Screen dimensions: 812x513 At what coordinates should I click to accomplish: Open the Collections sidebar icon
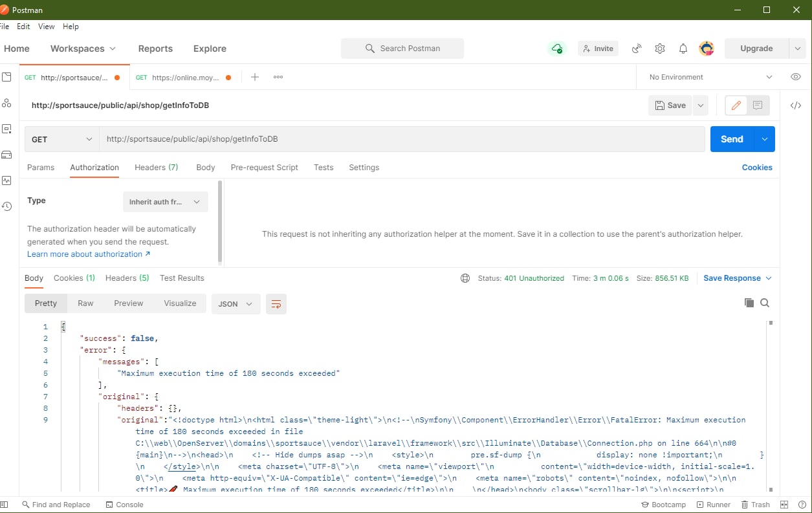pyautogui.click(x=6, y=77)
